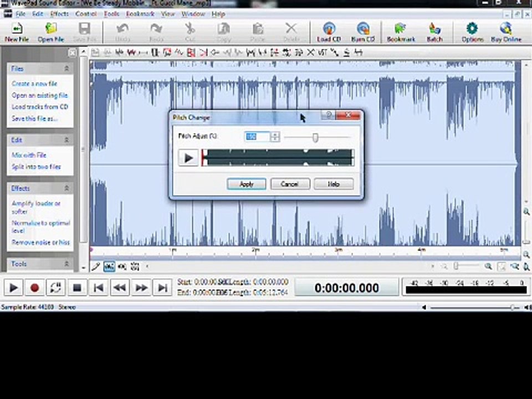This screenshot has height=399, width=532.
Task: Collapse the Files sidebar panel
Action: click(x=66, y=69)
